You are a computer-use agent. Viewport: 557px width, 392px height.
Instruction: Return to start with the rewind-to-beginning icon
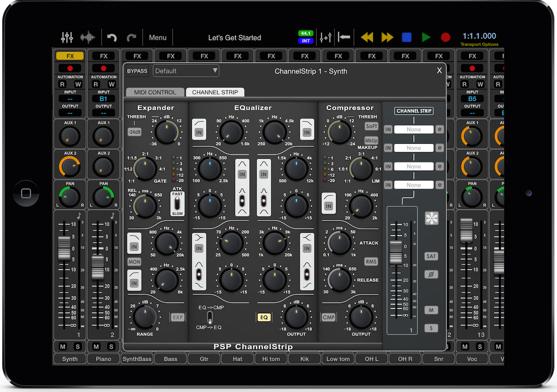(344, 37)
